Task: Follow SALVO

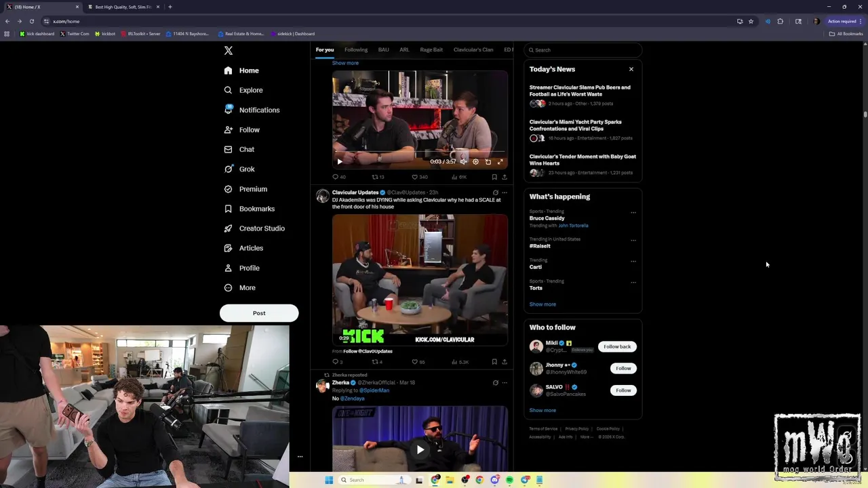Action: [623, 390]
